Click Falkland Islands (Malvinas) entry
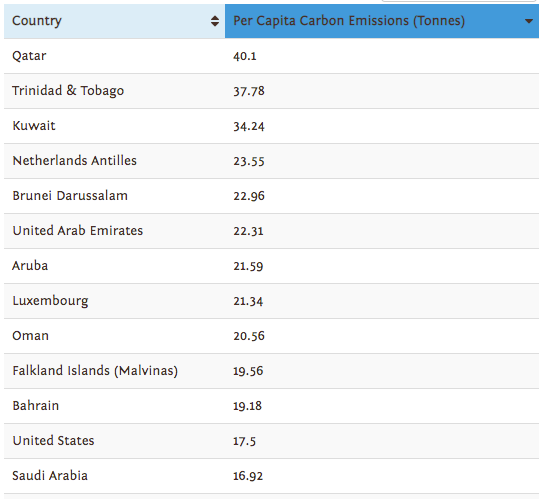The image size is (547, 499). [x=95, y=371]
